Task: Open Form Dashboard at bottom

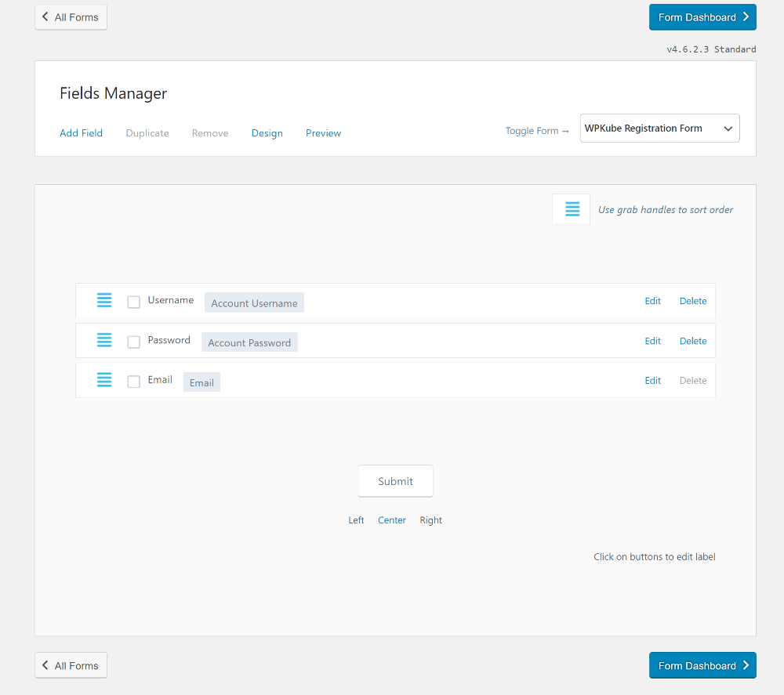Action: pos(702,665)
